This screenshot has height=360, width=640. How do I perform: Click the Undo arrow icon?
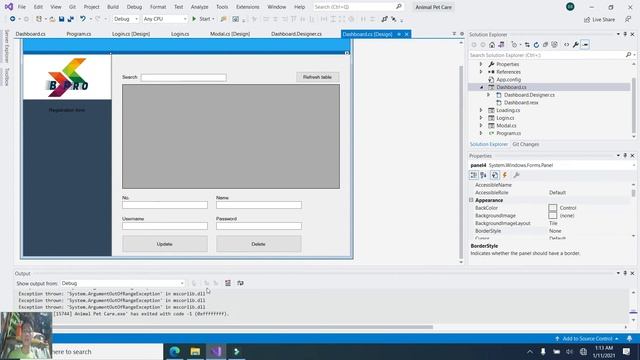(x=82, y=19)
